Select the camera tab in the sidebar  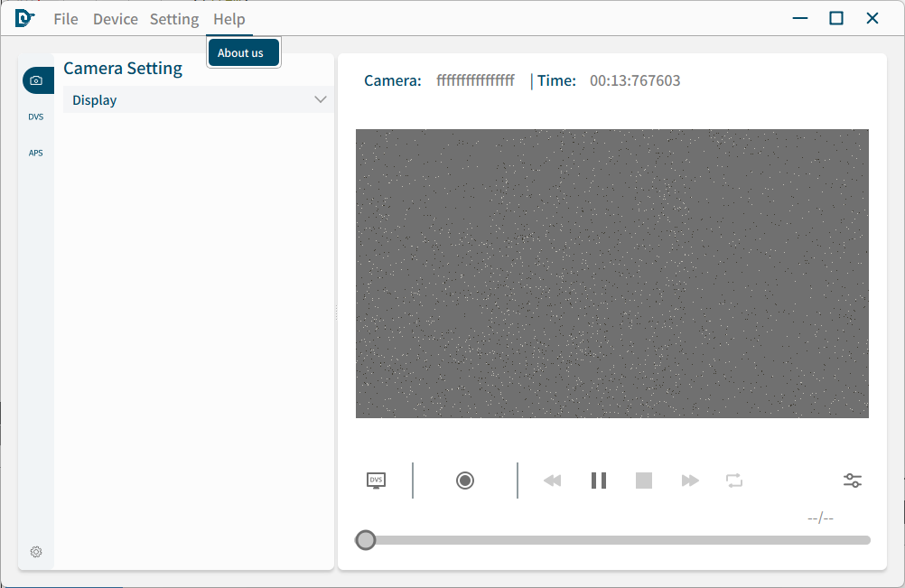(x=36, y=80)
